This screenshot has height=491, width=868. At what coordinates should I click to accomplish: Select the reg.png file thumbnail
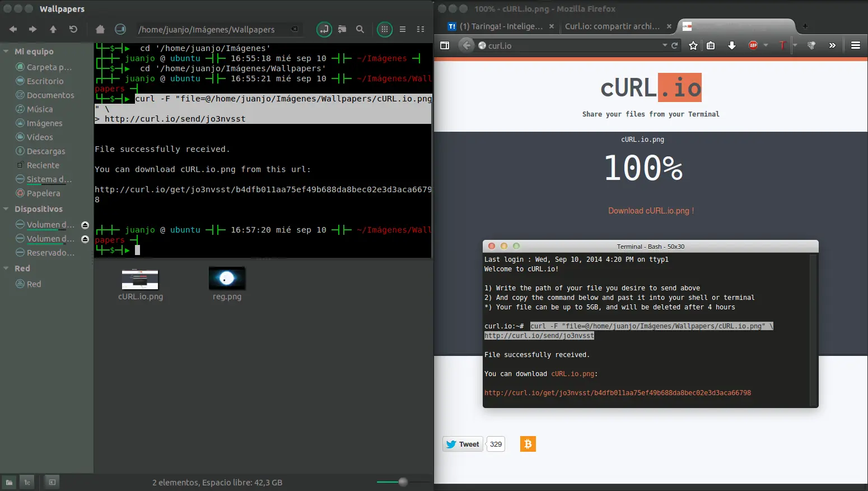[227, 278]
